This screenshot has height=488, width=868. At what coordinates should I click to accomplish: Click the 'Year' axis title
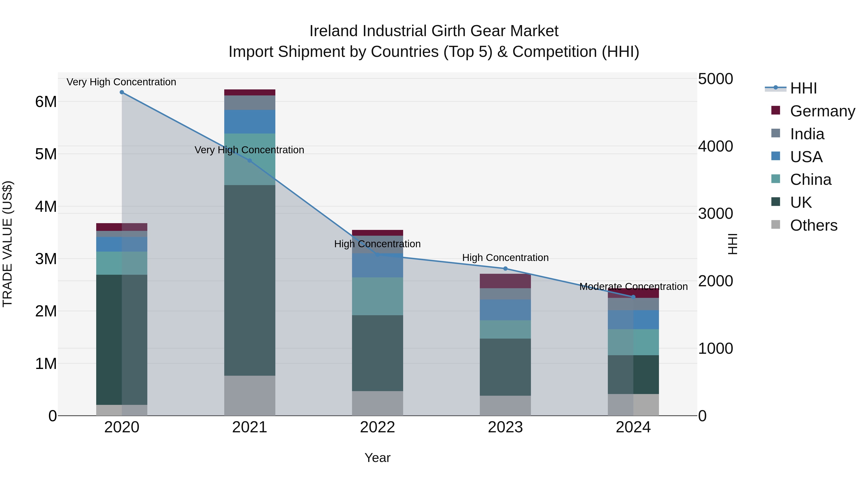(x=377, y=458)
